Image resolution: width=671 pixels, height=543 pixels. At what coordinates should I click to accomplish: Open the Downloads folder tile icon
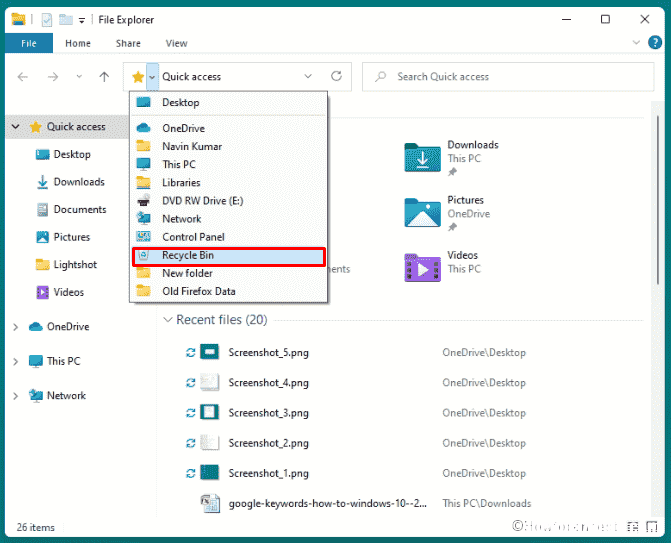pos(422,157)
